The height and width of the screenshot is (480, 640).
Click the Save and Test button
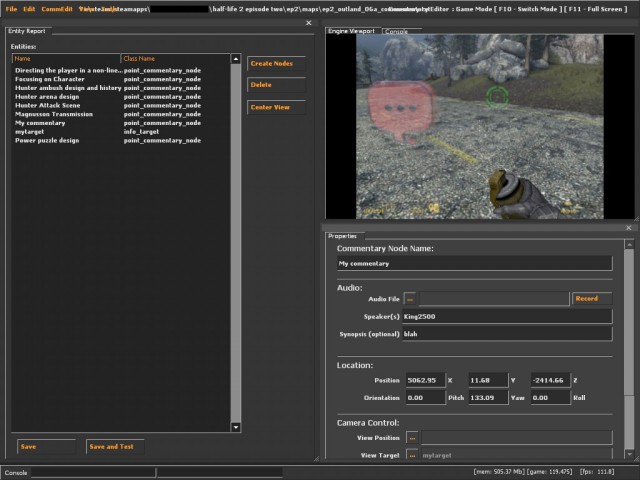115,447
